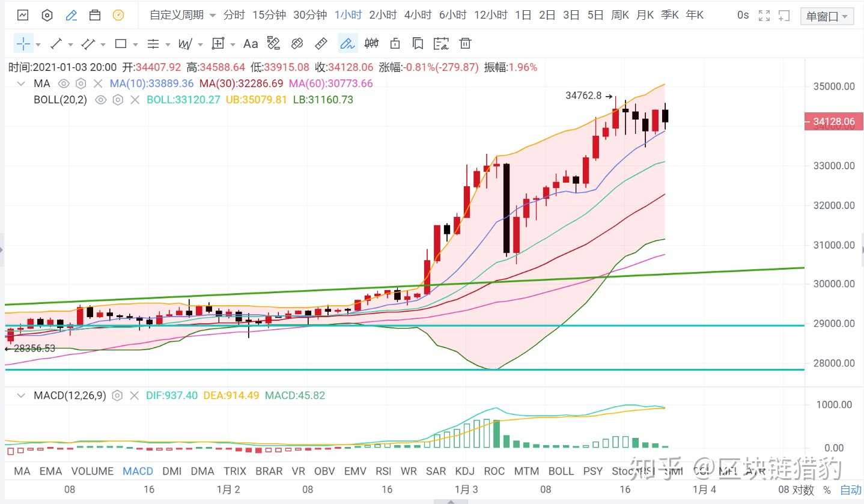The height and width of the screenshot is (504, 864).
Task: Toggle 自动 auto scale
Action: click(851, 490)
